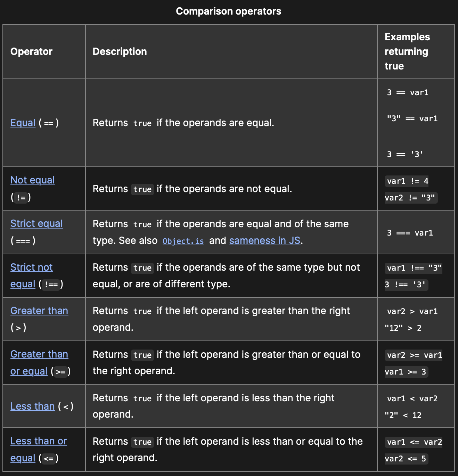
Task: Follow the Strict not equal link
Action: [x=31, y=267]
